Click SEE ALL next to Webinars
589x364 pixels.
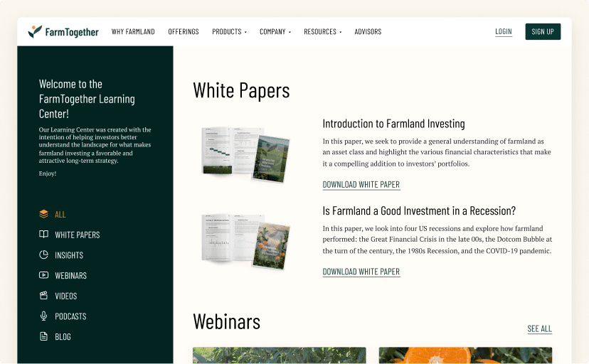(x=539, y=328)
